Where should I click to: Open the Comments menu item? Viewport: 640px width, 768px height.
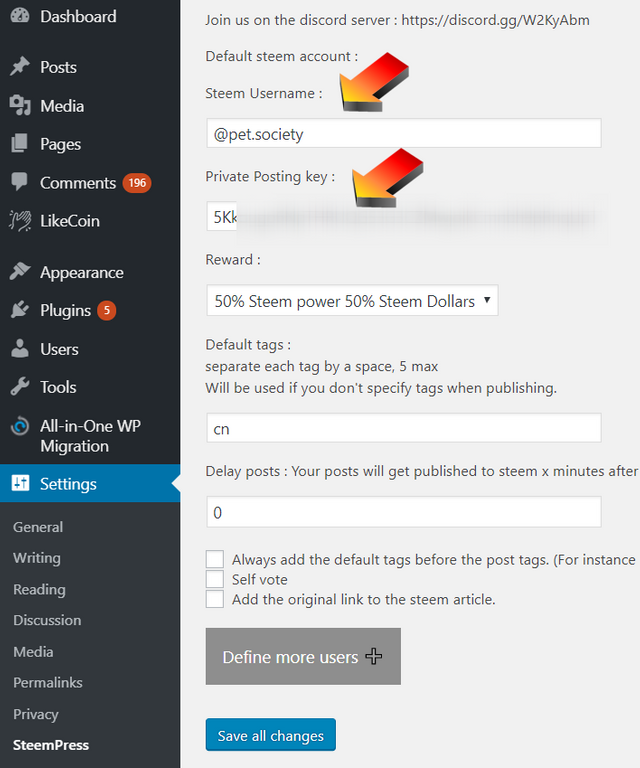pos(78,183)
